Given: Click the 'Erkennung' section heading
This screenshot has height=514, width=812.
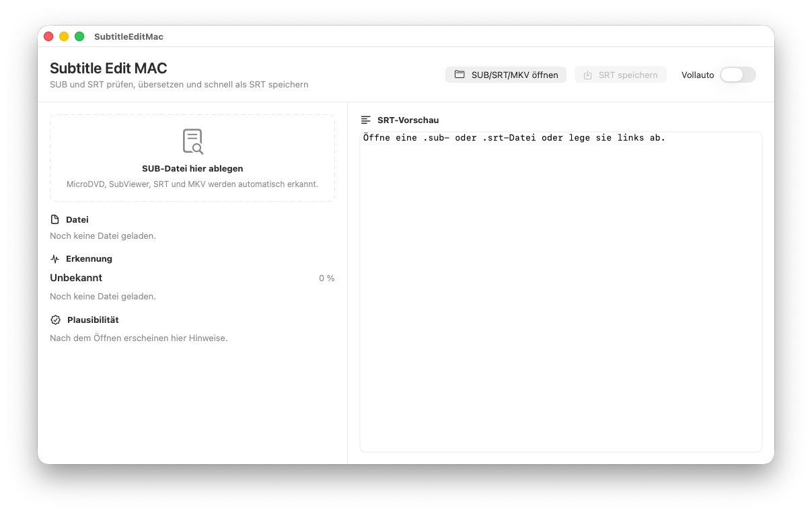Looking at the screenshot, I should pyautogui.click(x=89, y=259).
